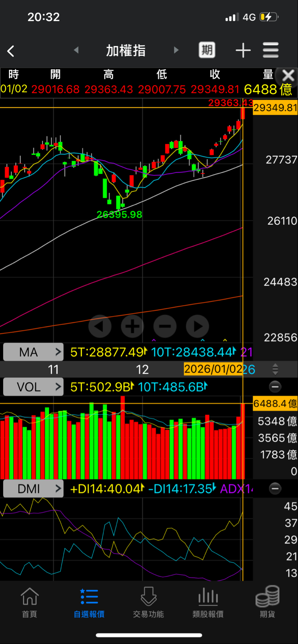Add to watchlist with plus icon
The width and height of the screenshot is (298, 644).
pyautogui.click(x=243, y=50)
